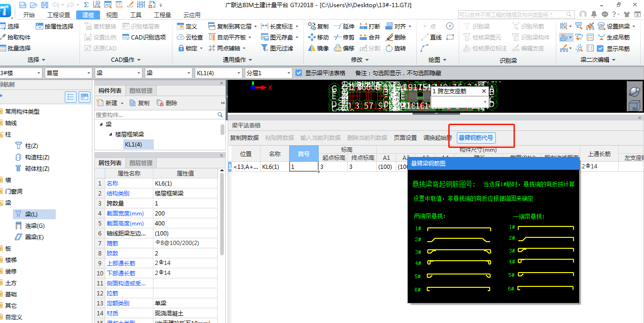Switch to 工程设置 ribbon tab

(x=59, y=15)
